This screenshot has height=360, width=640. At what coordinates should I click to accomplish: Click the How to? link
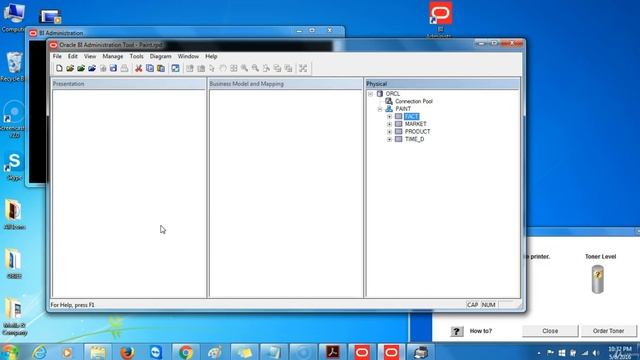481,331
